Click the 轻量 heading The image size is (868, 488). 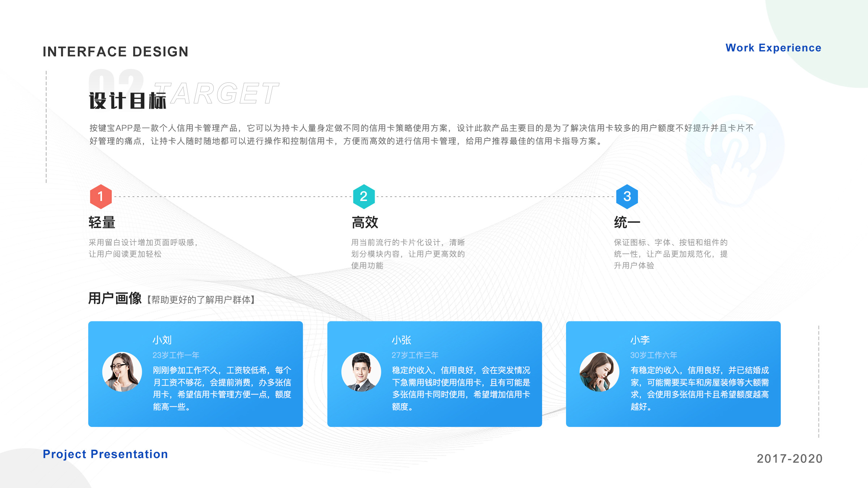tap(102, 222)
